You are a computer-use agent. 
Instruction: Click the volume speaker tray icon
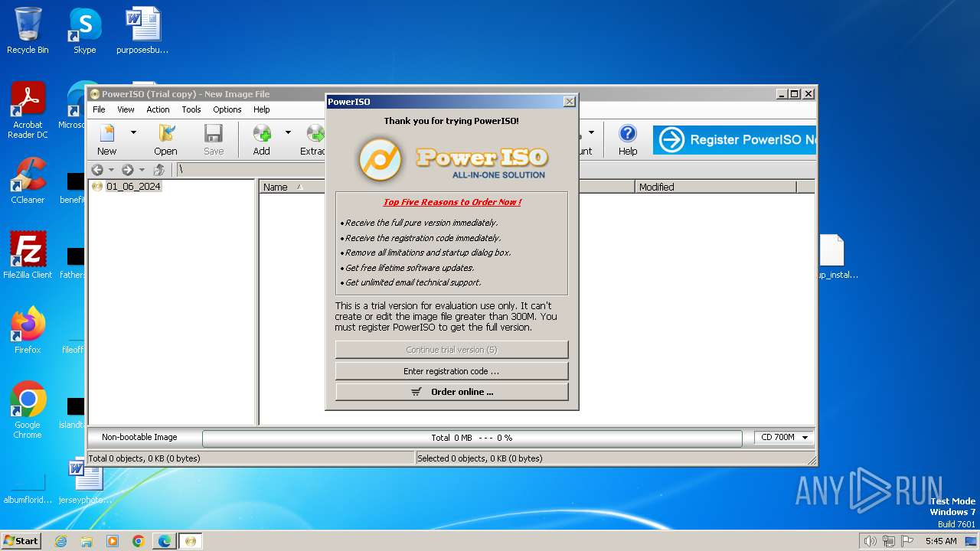pyautogui.click(x=870, y=541)
